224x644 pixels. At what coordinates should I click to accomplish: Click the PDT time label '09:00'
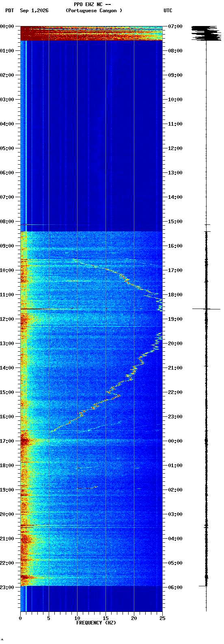pos(7,246)
